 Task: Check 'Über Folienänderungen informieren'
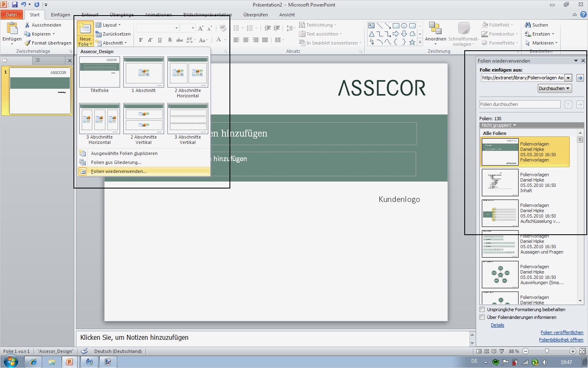(482, 317)
